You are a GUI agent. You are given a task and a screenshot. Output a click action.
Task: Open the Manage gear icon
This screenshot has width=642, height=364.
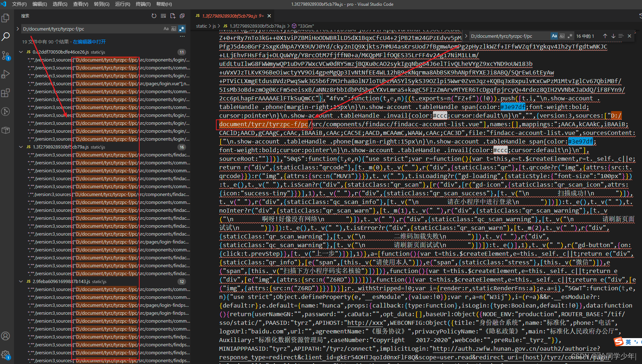pyautogui.click(x=5, y=355)
